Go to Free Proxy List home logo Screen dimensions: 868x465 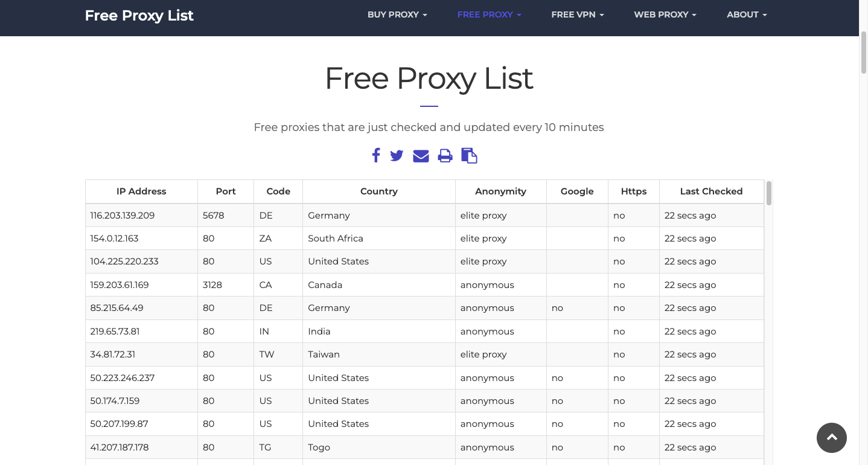pos(139,16)
